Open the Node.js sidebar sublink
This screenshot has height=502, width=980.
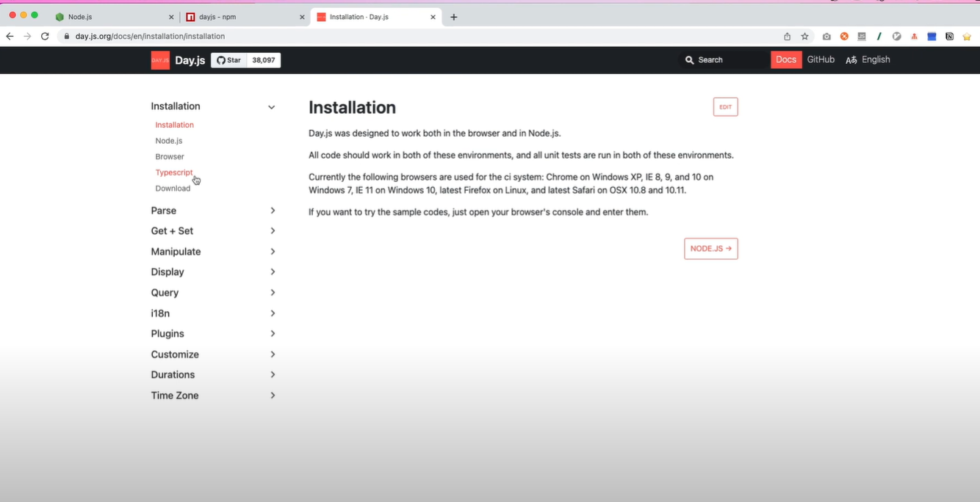coord(168,141)
